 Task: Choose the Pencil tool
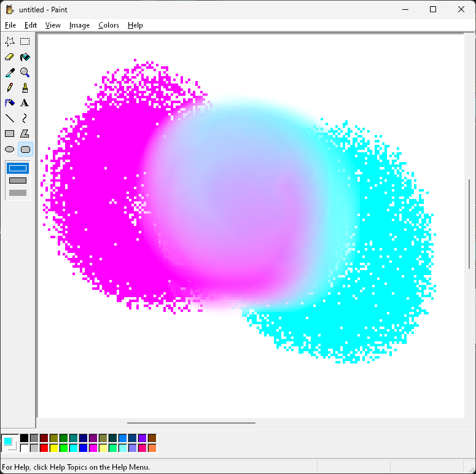pos(10,88)
